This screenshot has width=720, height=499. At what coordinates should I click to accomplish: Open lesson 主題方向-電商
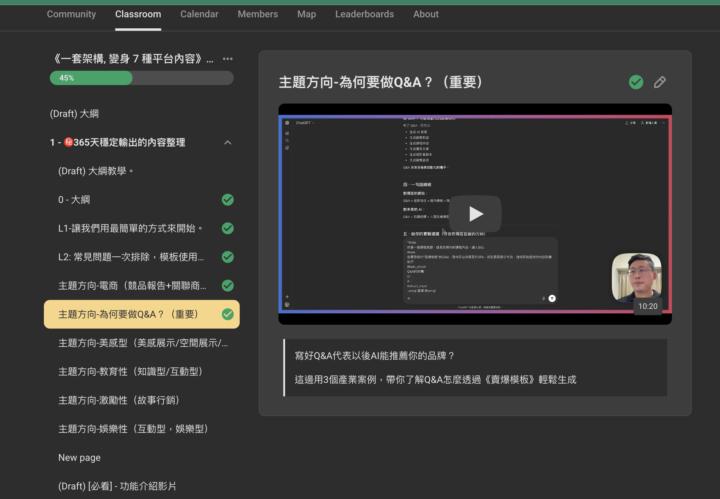(132, 286)
